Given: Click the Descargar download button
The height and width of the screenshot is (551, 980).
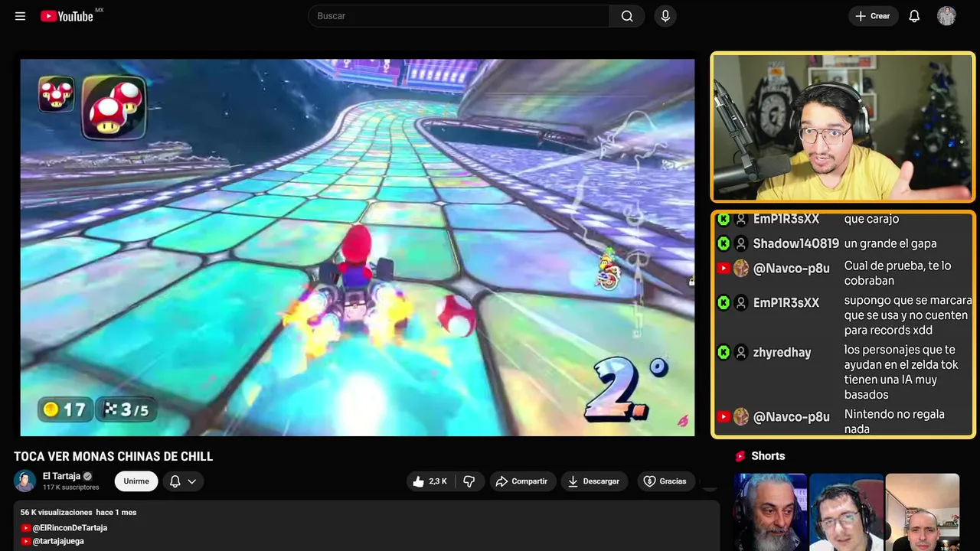Looking at the screenshot, I should click(x=594, y=481).
